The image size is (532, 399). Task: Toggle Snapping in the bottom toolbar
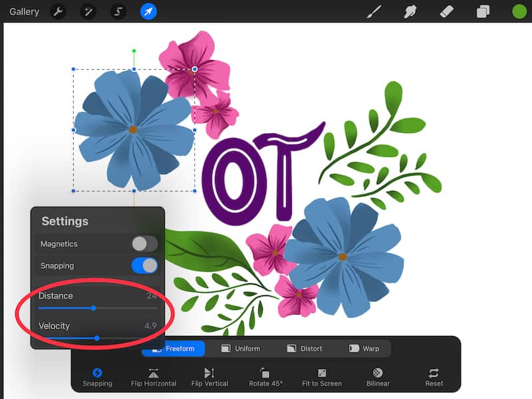(98, 377)
